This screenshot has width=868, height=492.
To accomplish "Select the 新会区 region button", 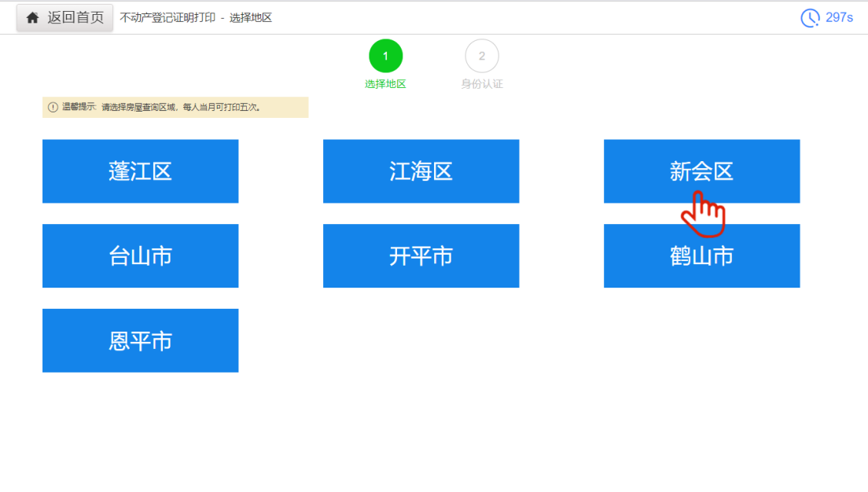I will pyautogui.click(x=701, y=171).
